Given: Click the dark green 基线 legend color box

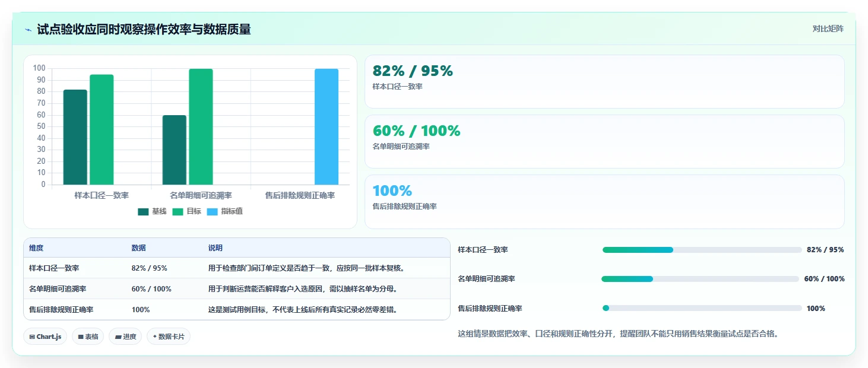Looking at the screenshot, I should click(143, 212).
